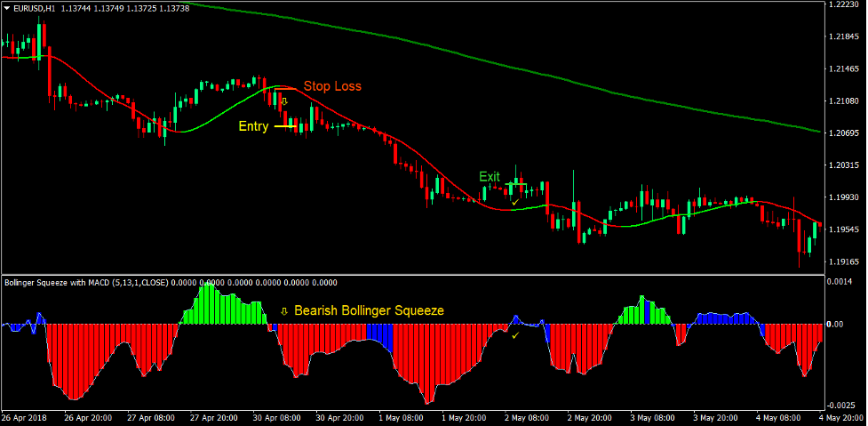
Task: Click the 1.20315 price scale label
Action: [x=842, y=165]
